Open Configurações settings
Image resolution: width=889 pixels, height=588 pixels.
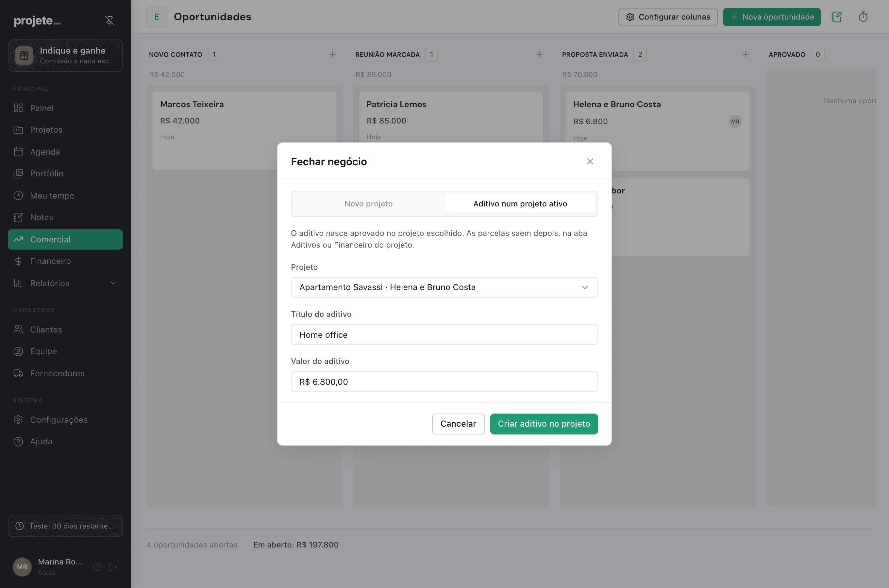click(x=65, y=420)
